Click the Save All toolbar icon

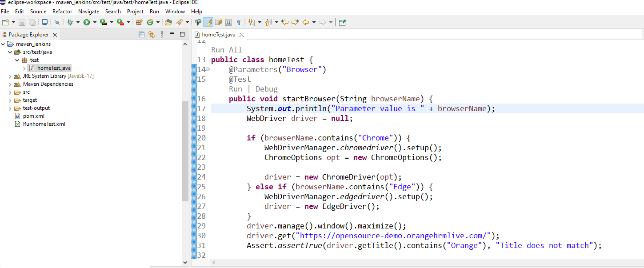pos(32,22)
